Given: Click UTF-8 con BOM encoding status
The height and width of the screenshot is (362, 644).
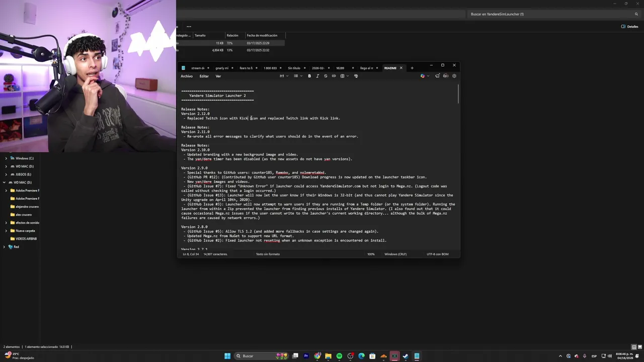Looking at the screenshot, I should (438, 254).
